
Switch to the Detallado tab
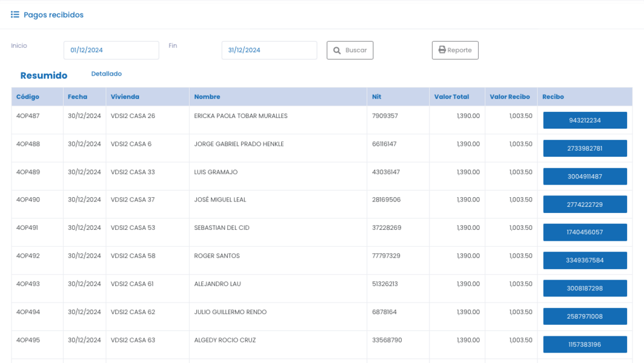pos(107,74)
